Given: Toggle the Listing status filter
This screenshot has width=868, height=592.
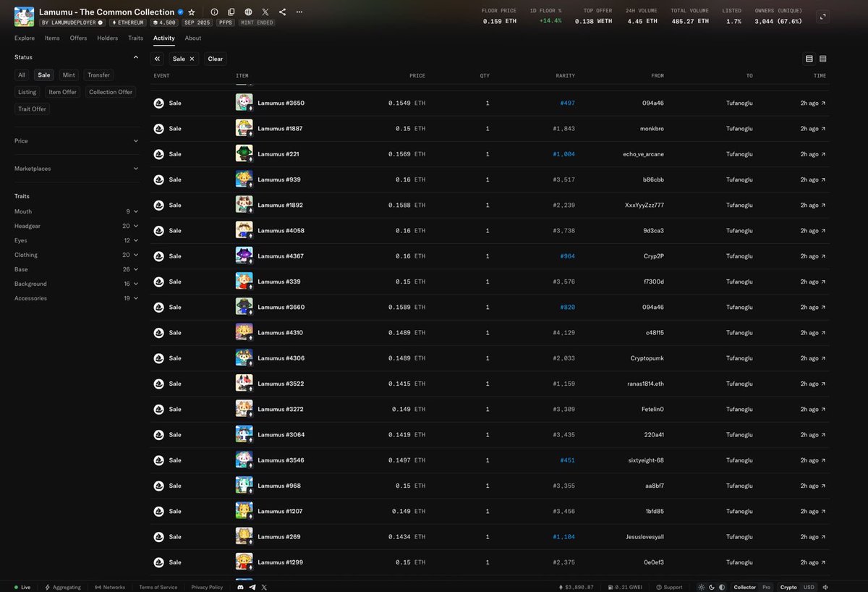Looking at the screenshot, I should pyautogui.click(x=27, y=92).
